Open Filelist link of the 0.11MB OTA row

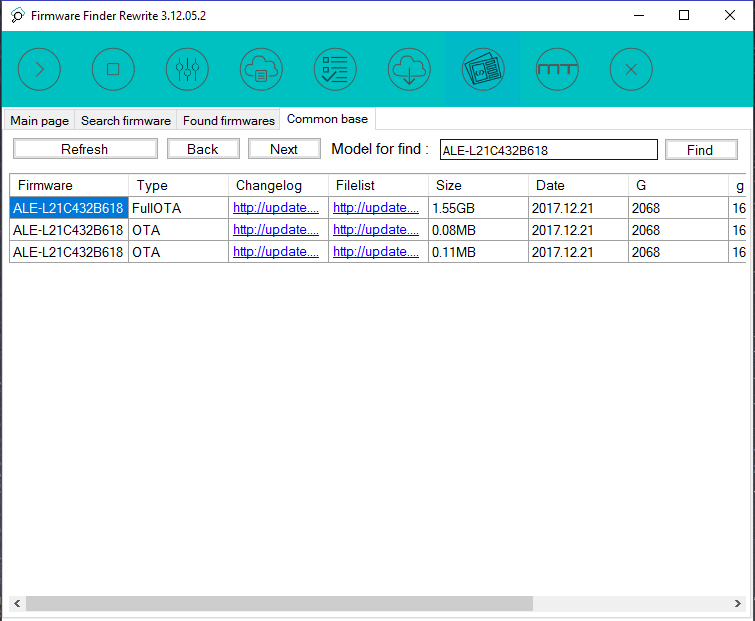click(x=376, y=252)
